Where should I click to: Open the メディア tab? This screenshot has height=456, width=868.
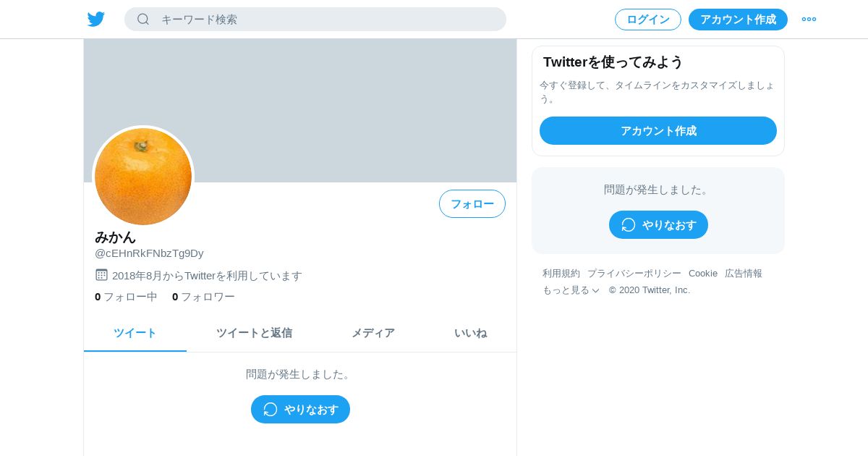tap(373, 333)
